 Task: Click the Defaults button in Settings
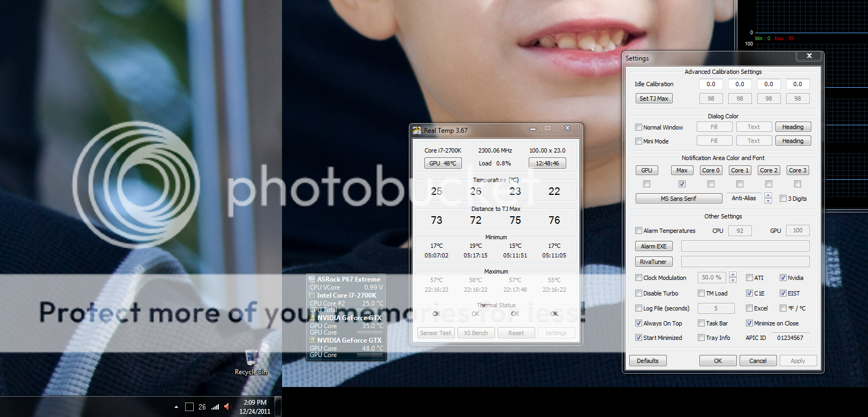[648, 361]
